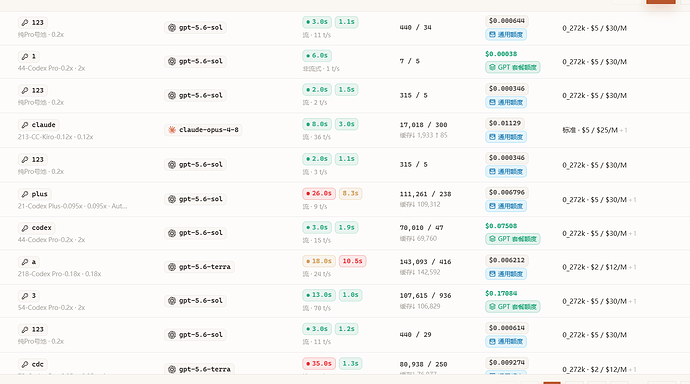Click the wallet icon in the quota tag under $0.01129

tap(492, 137)
